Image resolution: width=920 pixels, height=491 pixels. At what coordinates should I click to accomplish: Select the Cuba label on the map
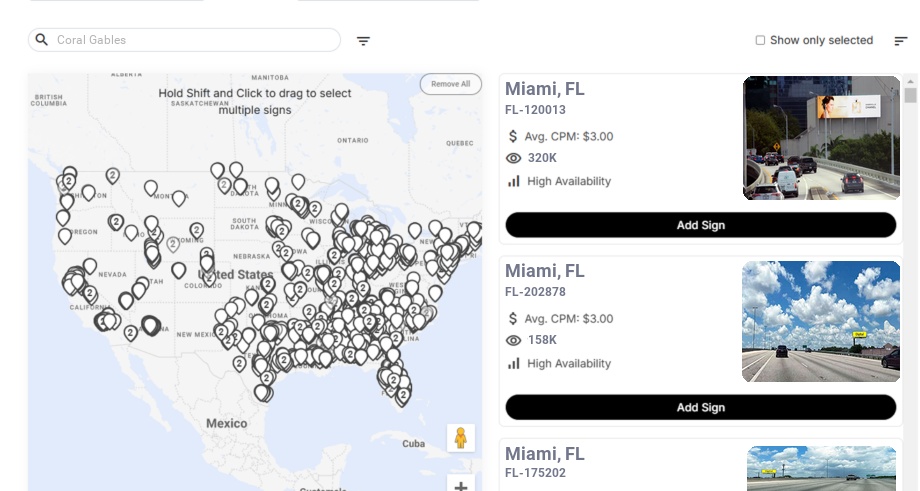[413, 443]
